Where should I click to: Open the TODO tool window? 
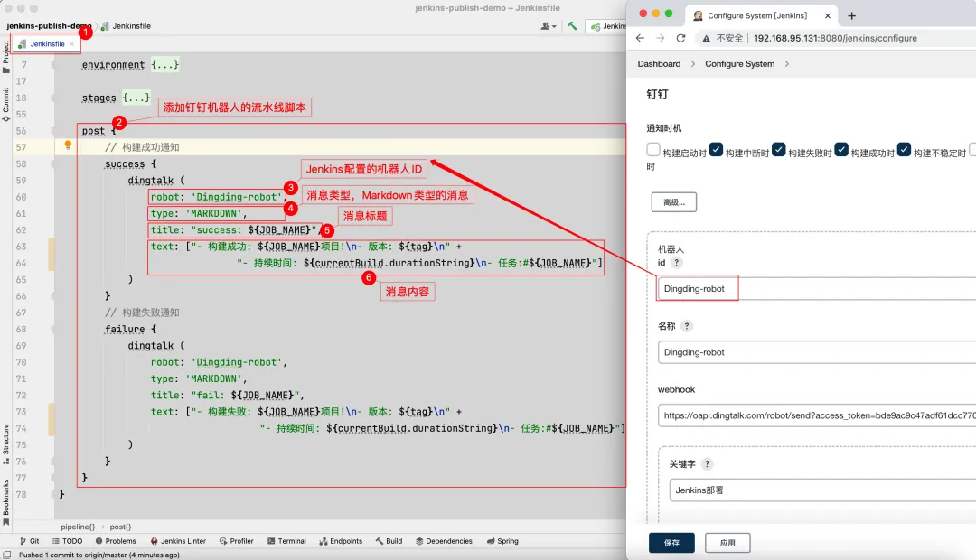tap(67, 541)
